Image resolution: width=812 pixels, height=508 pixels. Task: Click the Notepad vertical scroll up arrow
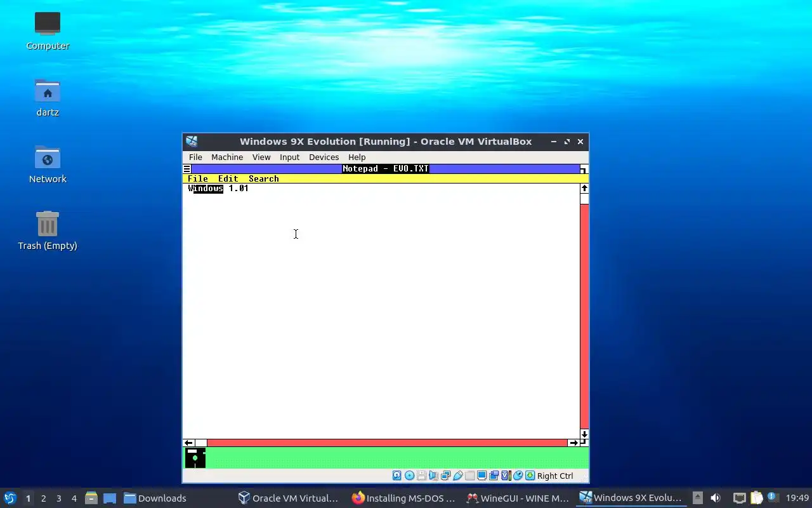tap(584, 188)
